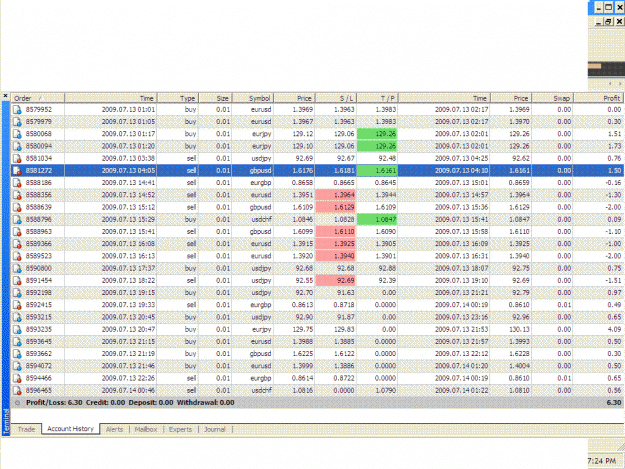Click close price 130.13
625x469 pixels.
tap(519, 330)
